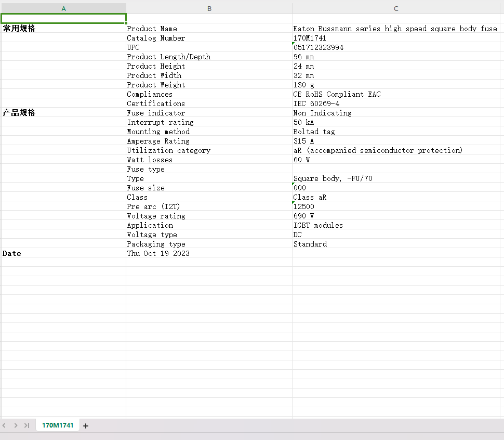Viewport: 504px width, 440px height.
Task: Select the '60 W' value cell
Action: pyautogui.click(x=396, y=160)
